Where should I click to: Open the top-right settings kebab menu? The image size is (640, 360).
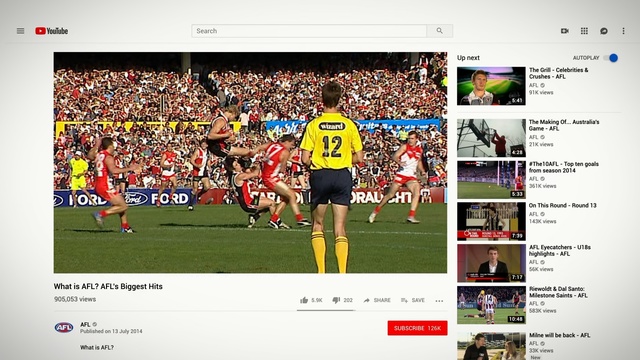coord(623,31)
